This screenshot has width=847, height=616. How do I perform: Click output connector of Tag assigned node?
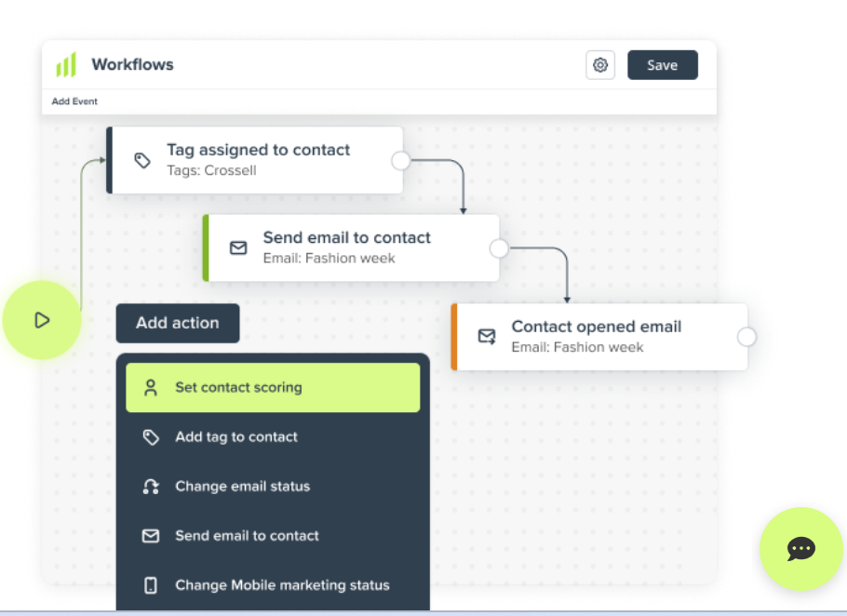click(400, 161)
